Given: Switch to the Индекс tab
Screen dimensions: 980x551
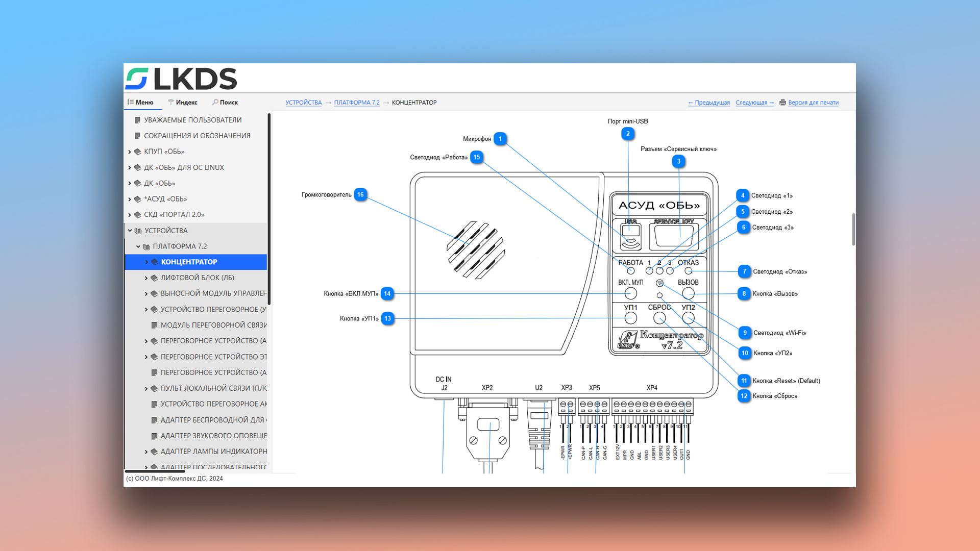Looking at the screenshot, I should click(x=183, y=103).
